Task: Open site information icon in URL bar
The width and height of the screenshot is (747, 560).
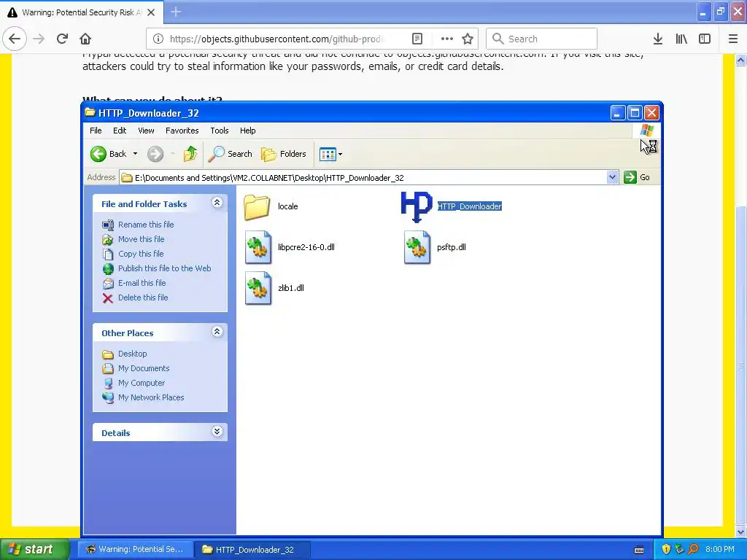Action: point(158,39)
